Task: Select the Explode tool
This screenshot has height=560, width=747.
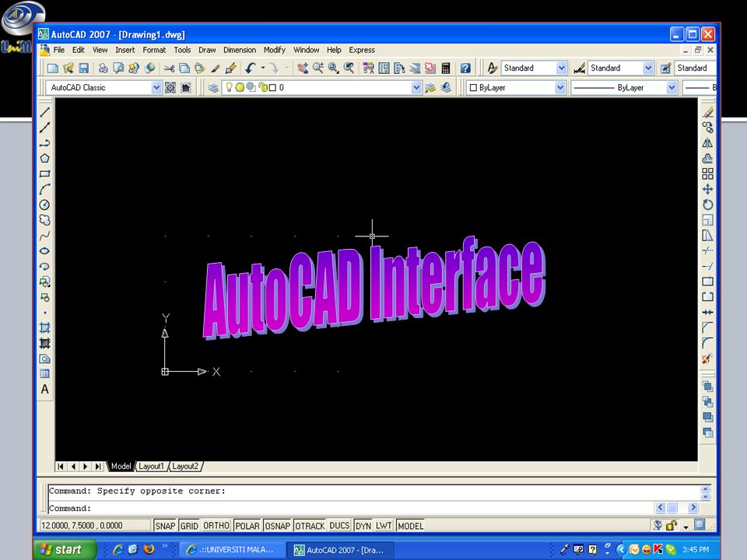Action: coord(708,359)
